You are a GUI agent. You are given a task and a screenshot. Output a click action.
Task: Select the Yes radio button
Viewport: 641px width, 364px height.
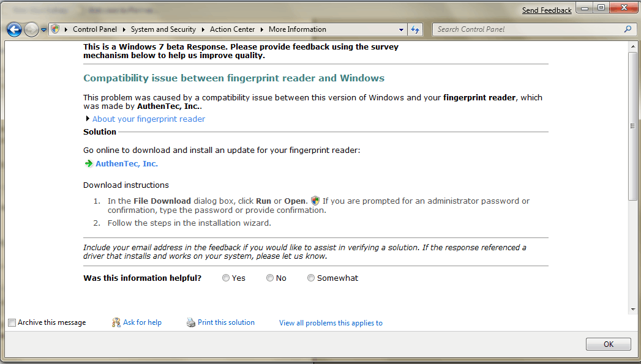pyautogui.click(x=226, y=278)
